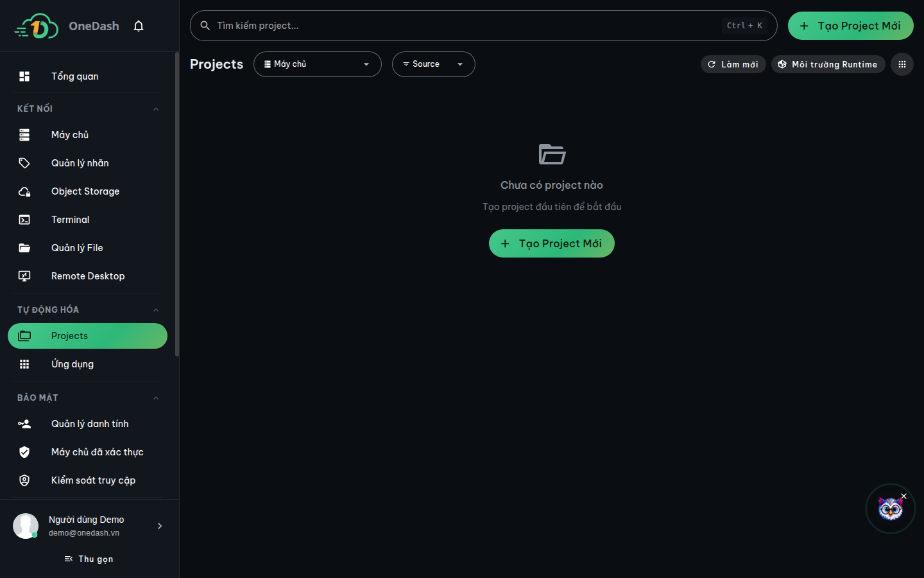Click the Terminal icon in sidebar
Viewport: 924px width, 578px height.
tap(24, 220)
